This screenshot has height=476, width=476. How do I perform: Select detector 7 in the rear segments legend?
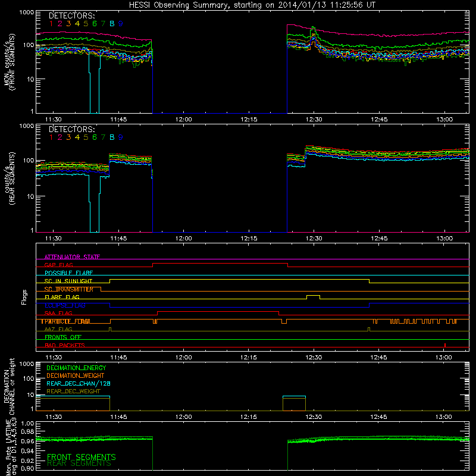point(103,137)
